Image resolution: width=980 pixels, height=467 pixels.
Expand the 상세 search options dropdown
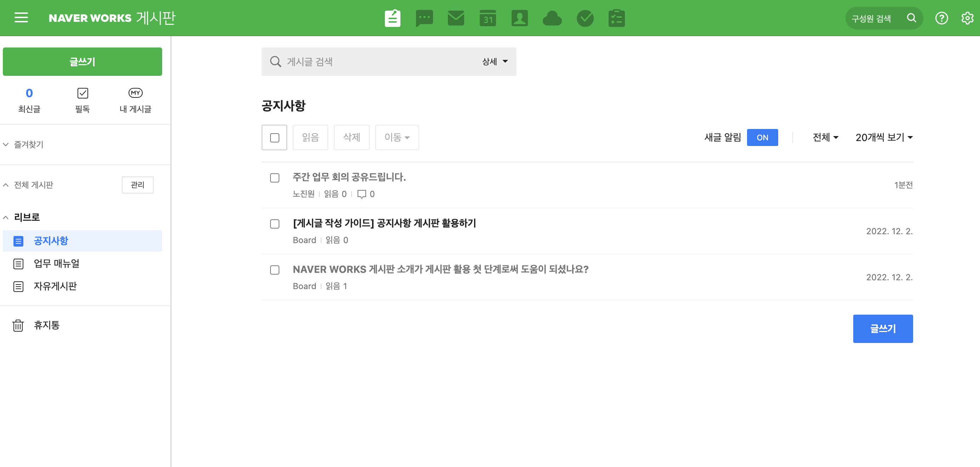[x=495, y=61]
